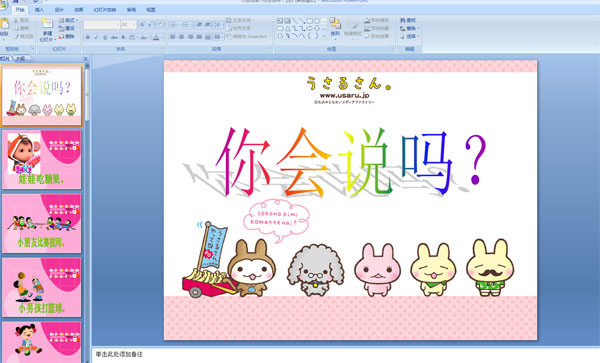Viewport: 600px width, 363px height.
Task: Switch to the Insert ribbon tab
Action: (x=39, y=10)
